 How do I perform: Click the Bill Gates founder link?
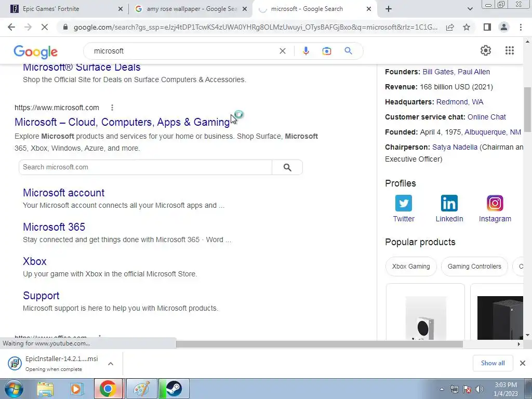point(437,72)
